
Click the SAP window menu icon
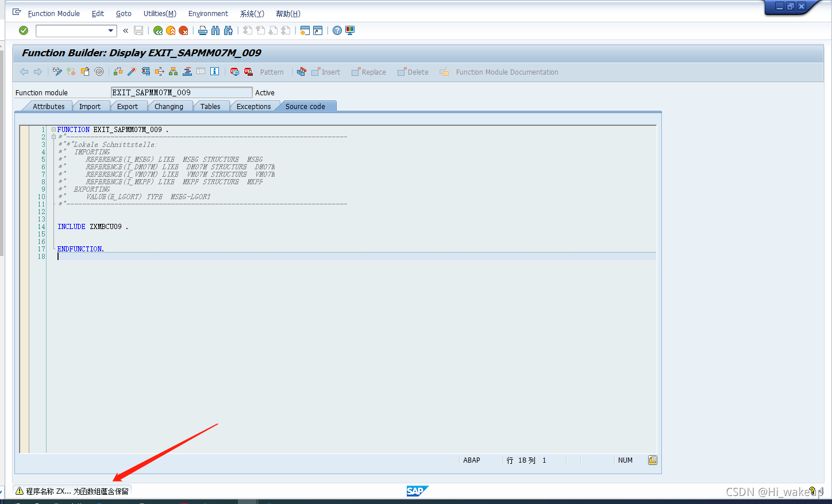[17, 13]
